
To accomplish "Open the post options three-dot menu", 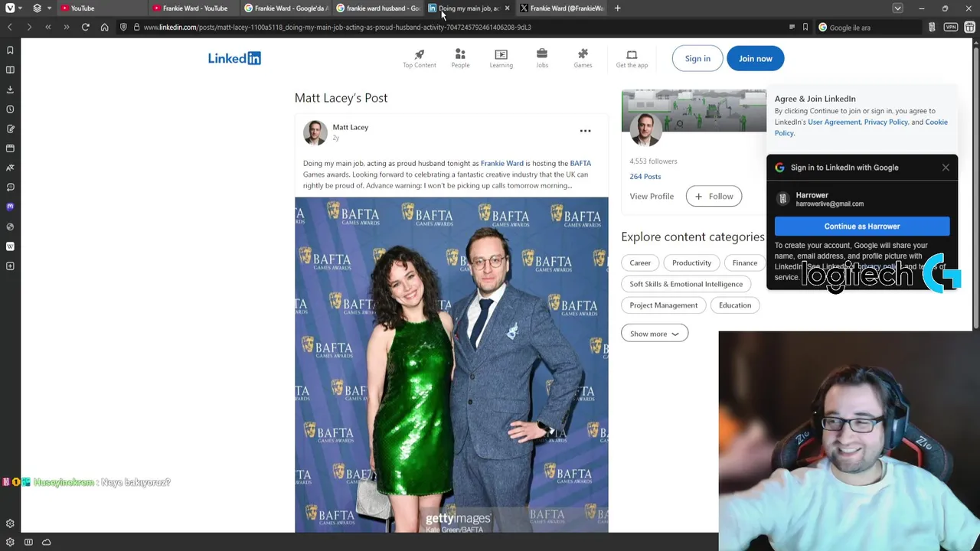I will 585,131.
